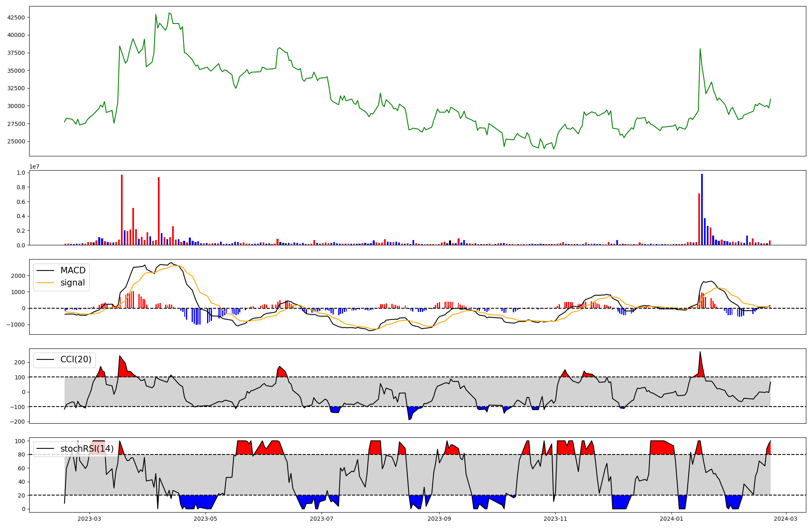Click the 2024-01 x-axis date label
The width and height of the screenshot is (812, 528).
click(x=672, y=519)
